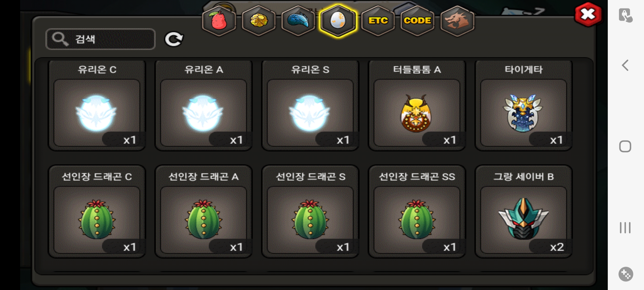Select 선인장 드래곤 C cactus egg

pyautogui.click(x=97, y=212)
